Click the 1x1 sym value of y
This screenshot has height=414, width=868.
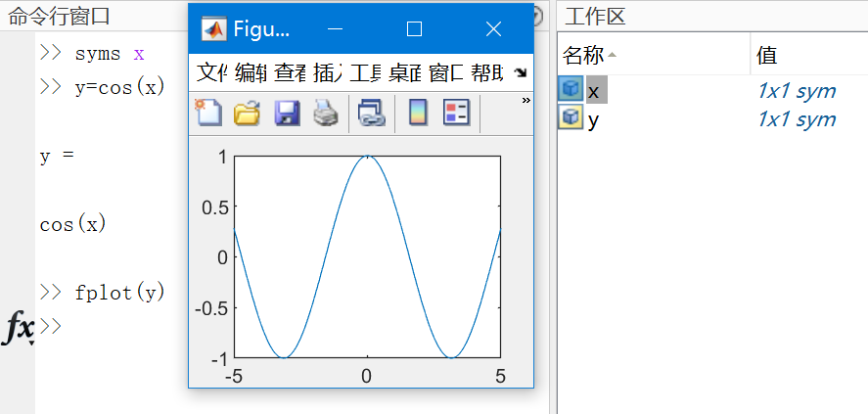click(x=796, y=118)
